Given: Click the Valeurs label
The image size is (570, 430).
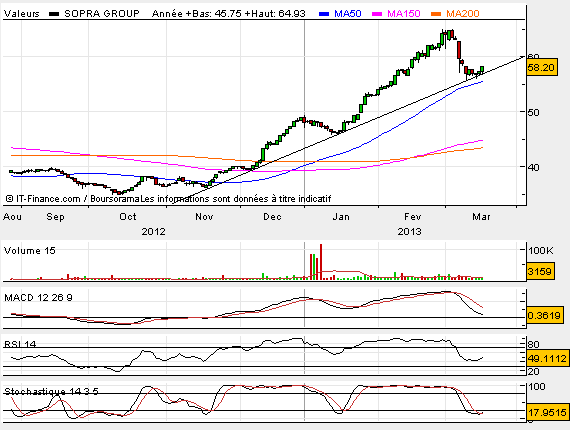Looking at the screenshot, I should point(21,13).
